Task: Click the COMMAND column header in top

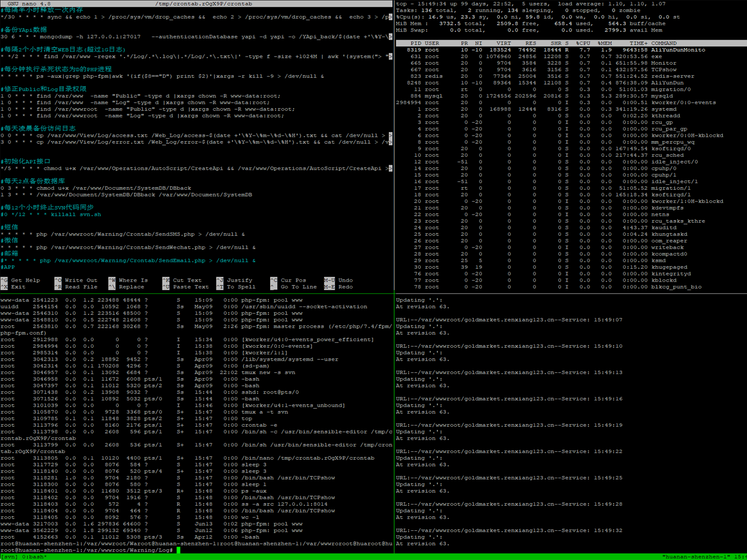Action: coord(664,43)
